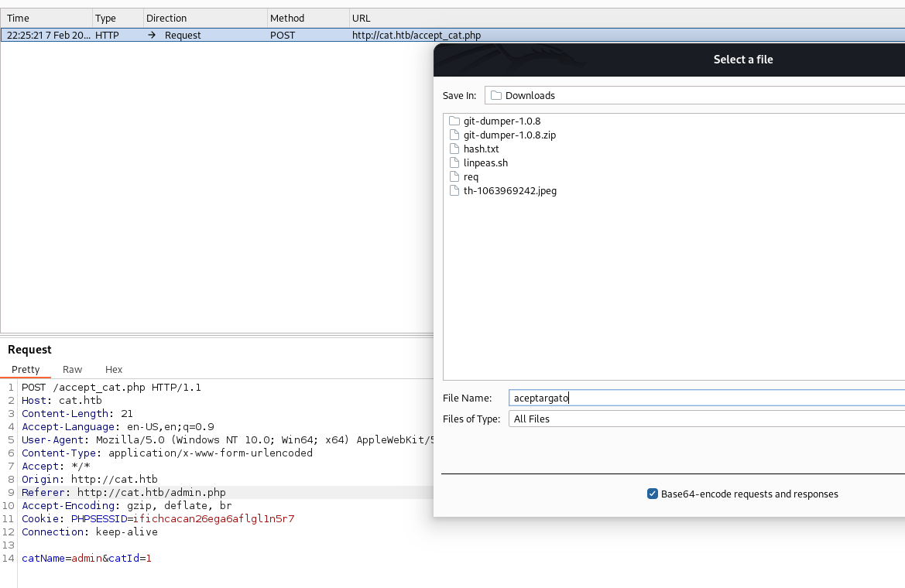Select git-dumper-1.0.8.zip file icon
Screen dimensions: 905x588
pos(454,135)
